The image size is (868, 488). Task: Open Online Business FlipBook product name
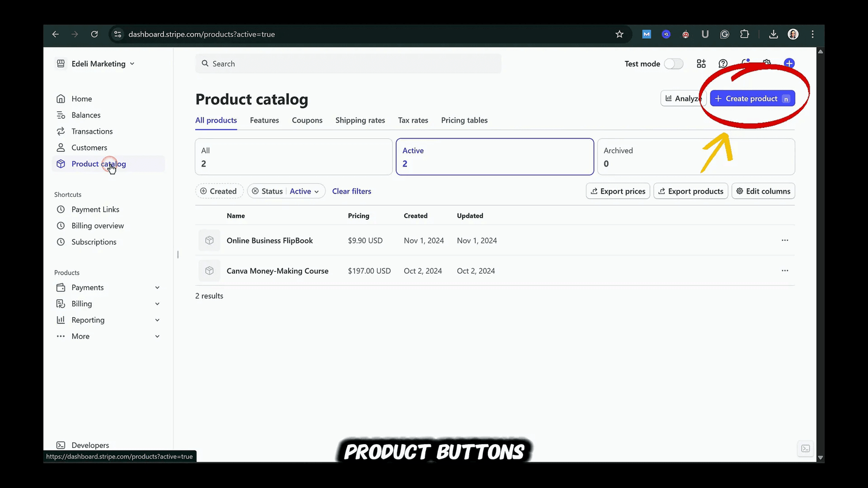[270, 240]
